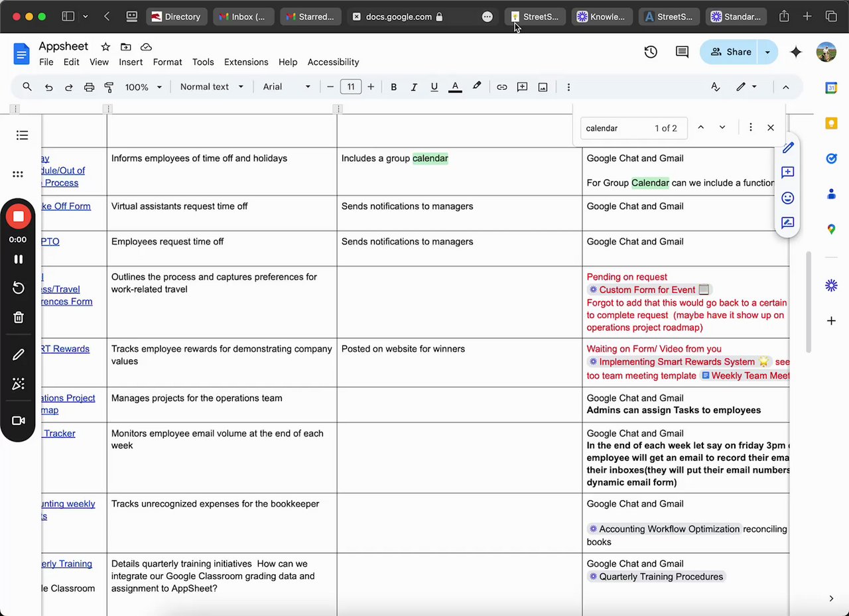Toggle the Safari sidebar
The height and width of the screenshot is (616, 849).
[x=68, y=17]
